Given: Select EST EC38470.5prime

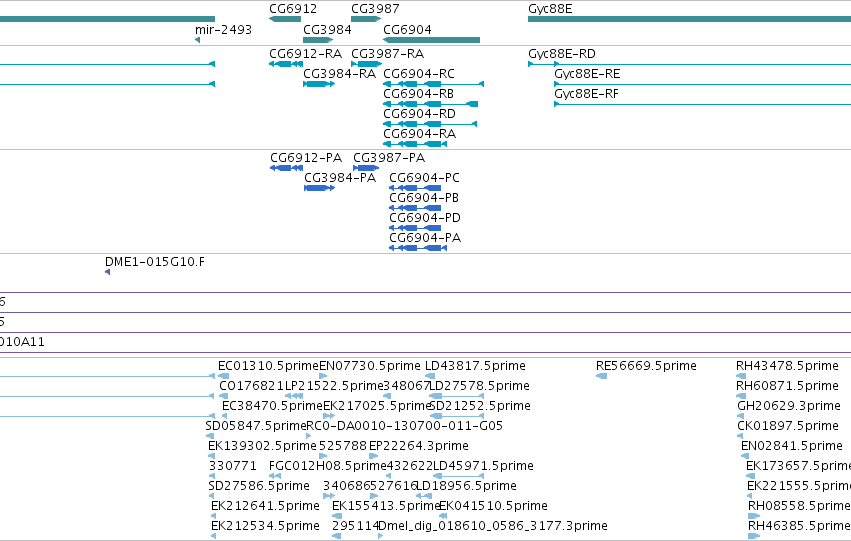Looking at the screenshot, I should 272,406.
